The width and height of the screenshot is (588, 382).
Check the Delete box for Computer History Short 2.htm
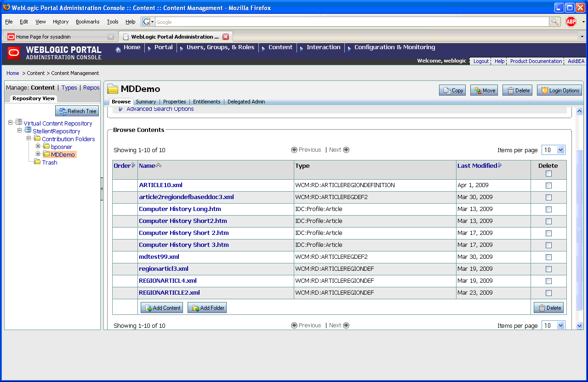pos(548,233)
